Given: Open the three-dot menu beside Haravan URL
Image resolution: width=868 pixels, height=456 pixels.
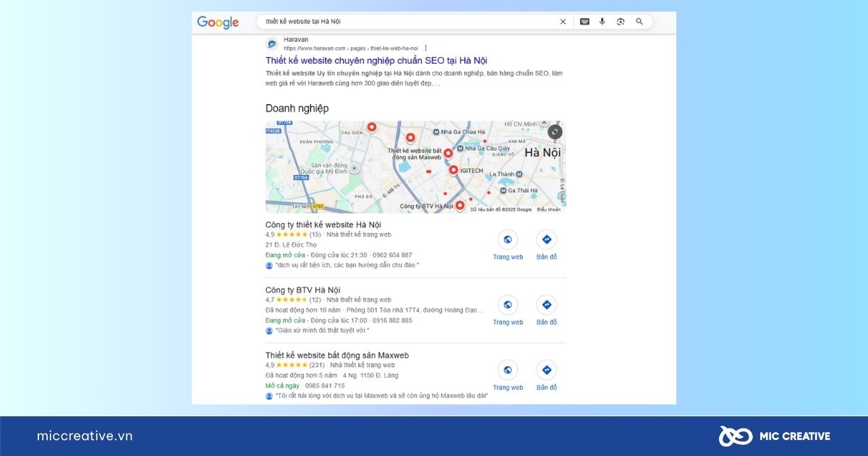Looking at the screenshot, I should coord(426,48).
